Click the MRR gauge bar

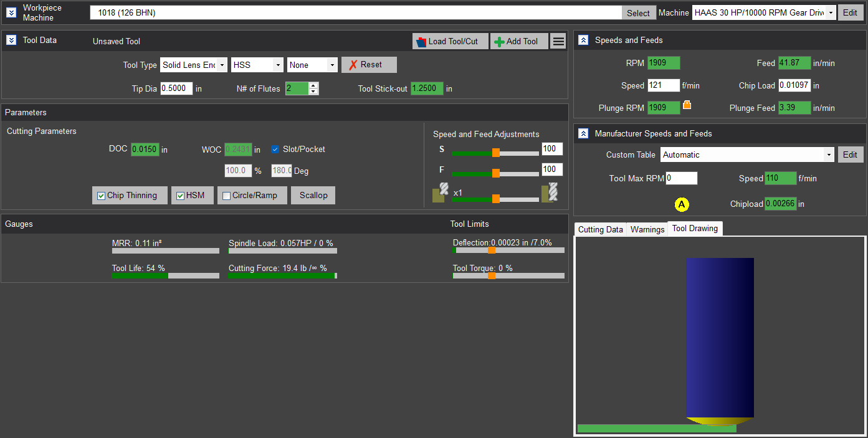[x=166, y=251]
